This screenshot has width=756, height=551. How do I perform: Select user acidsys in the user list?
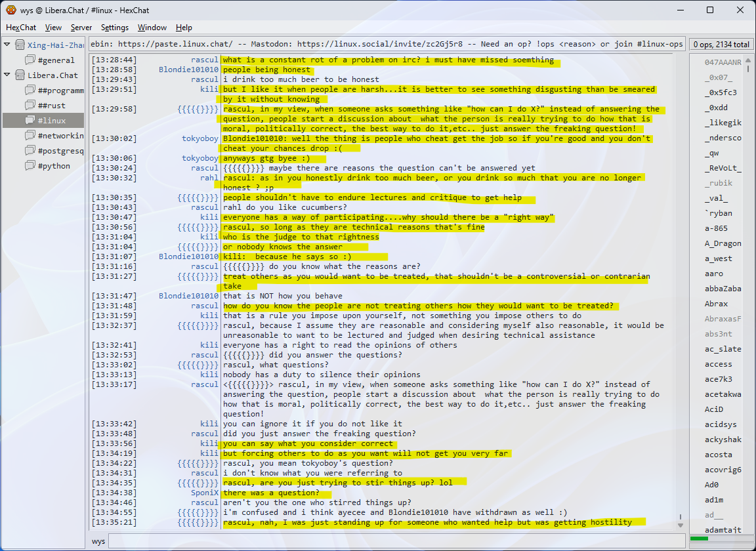pyautogui.click(x=721, y=424)
